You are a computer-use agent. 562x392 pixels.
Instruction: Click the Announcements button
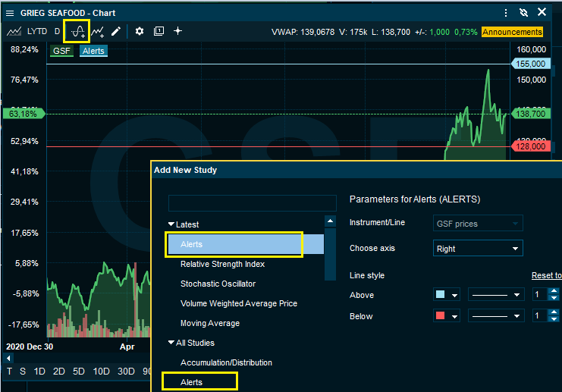click(x=513, y=32)
